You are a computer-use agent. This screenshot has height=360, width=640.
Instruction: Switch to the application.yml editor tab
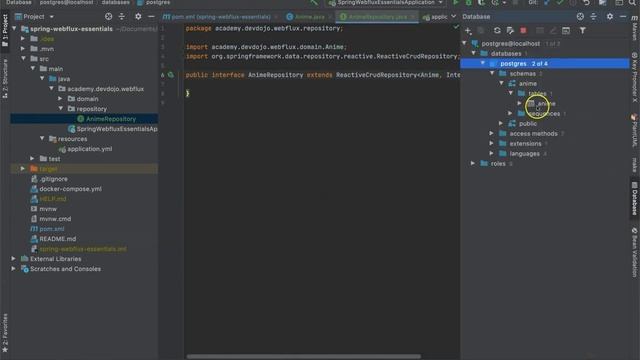click(x=435, y=17)
